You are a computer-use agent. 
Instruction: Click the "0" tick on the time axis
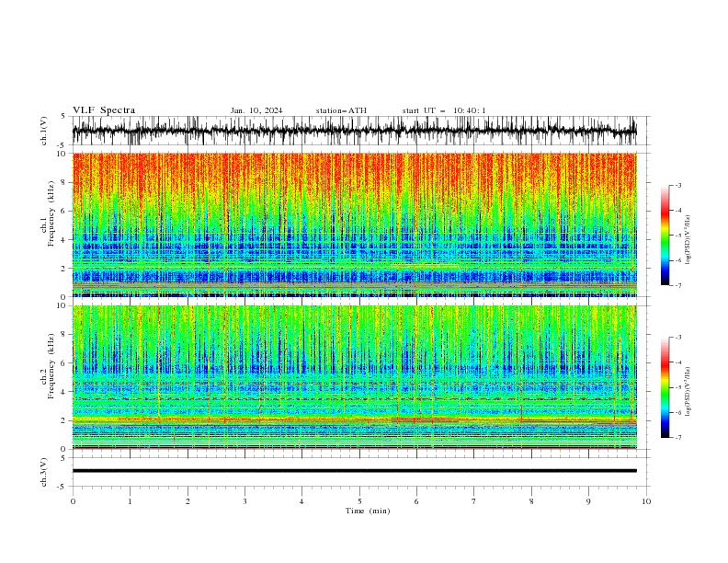[73, 501]
